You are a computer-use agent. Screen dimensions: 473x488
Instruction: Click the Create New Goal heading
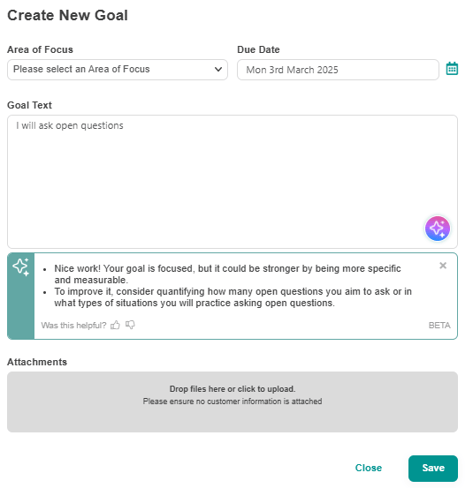tap(68, 15)
